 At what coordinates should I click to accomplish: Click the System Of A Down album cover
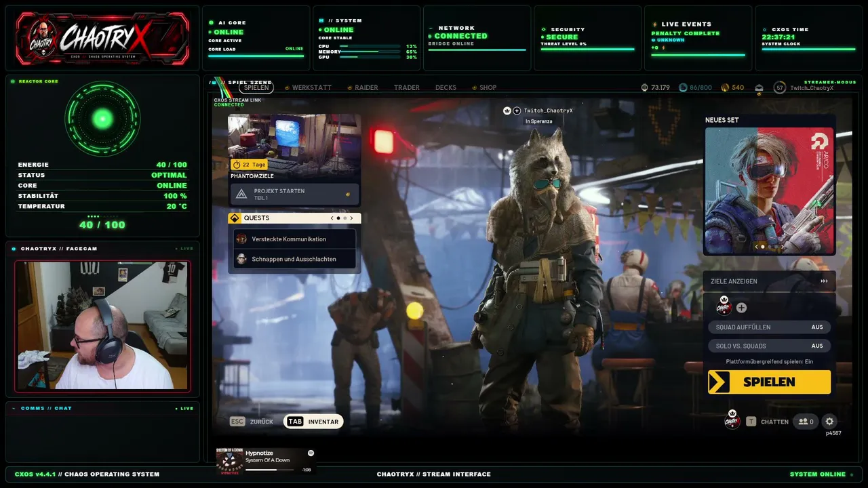pos(229,461)
